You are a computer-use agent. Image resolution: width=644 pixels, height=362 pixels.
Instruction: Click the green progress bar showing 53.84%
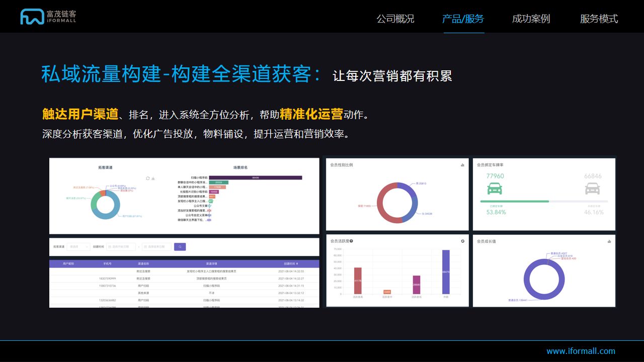pyautogui.click(x=515, y=201)
